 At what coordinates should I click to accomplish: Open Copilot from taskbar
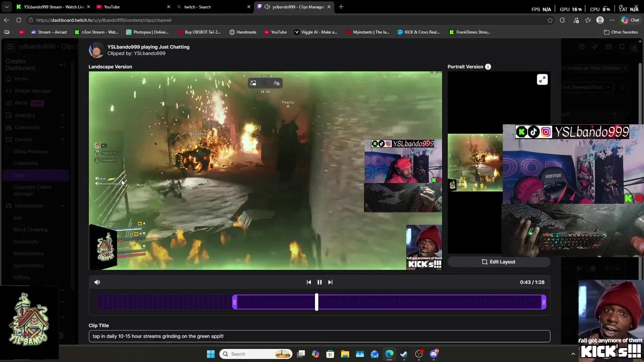[315, 354]
